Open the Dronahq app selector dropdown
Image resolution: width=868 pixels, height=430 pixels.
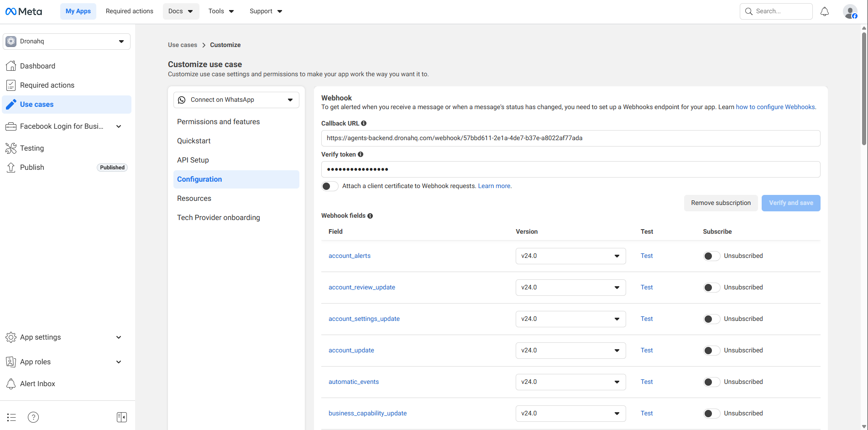pyautogui.click(x=67, y=42)
